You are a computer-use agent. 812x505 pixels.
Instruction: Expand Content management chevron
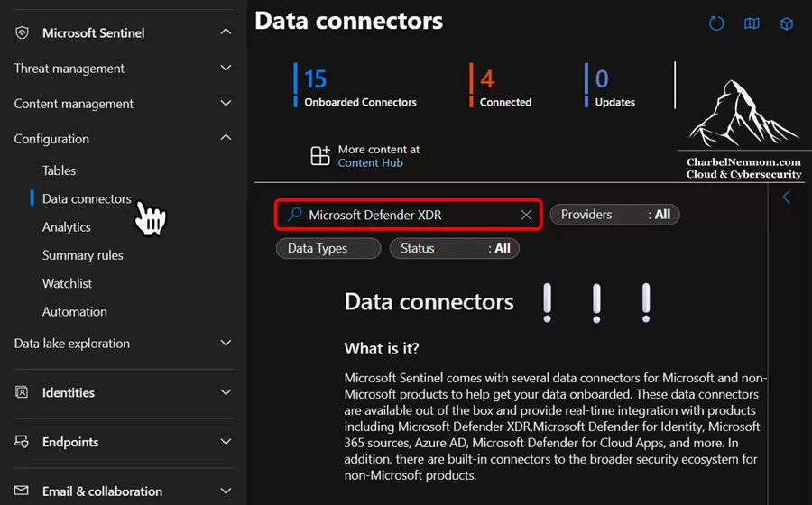[226, 103]
